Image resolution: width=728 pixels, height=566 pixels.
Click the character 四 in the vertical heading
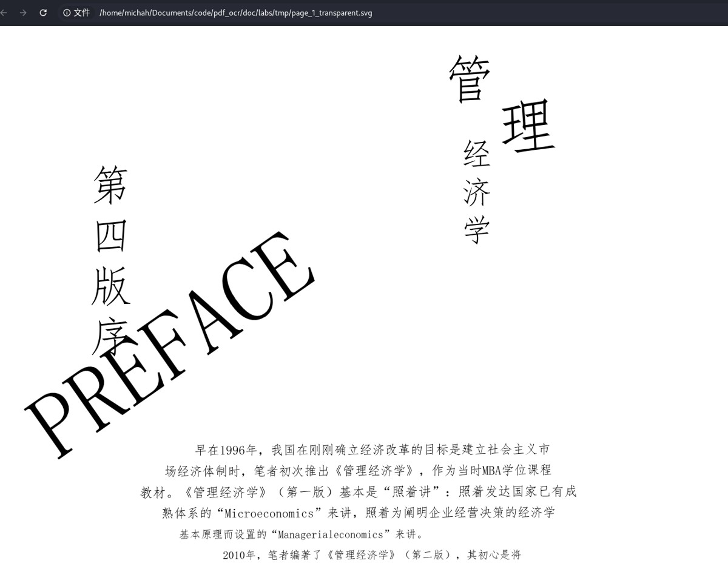[111, 236]
